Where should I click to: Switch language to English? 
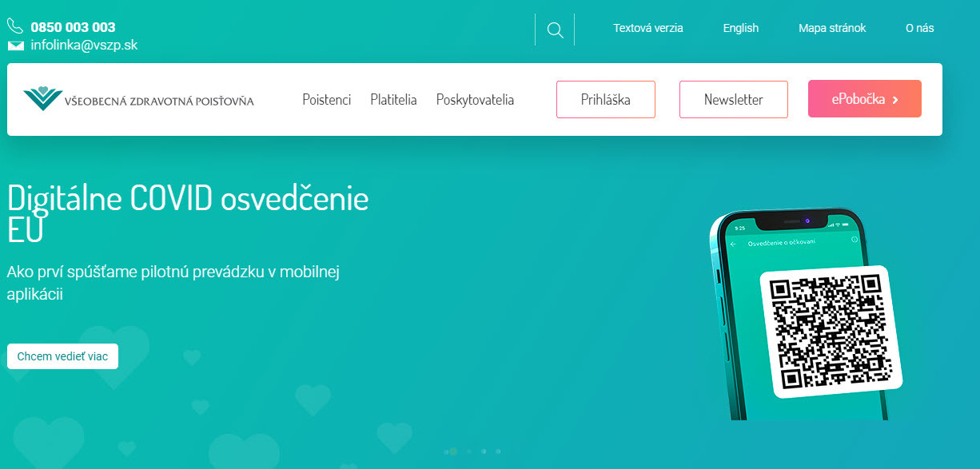741,28
